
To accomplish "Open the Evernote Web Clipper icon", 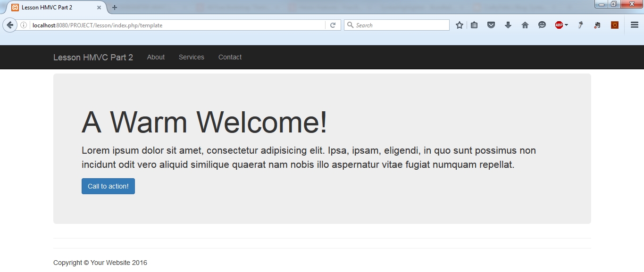I will click(597, 25).
